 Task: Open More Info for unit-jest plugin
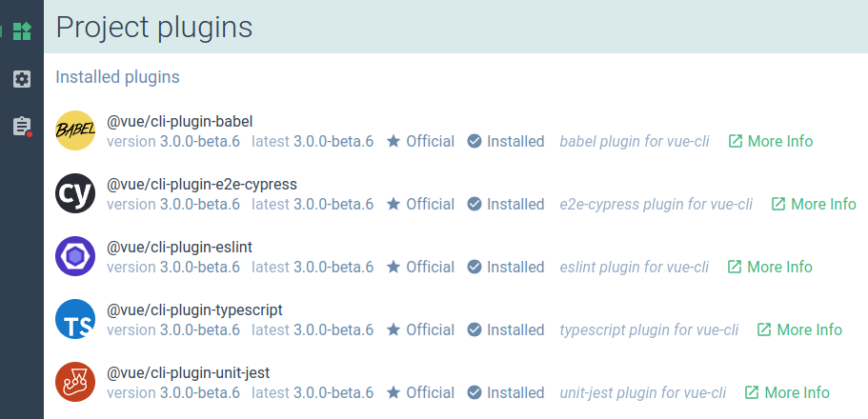[786, 392]
